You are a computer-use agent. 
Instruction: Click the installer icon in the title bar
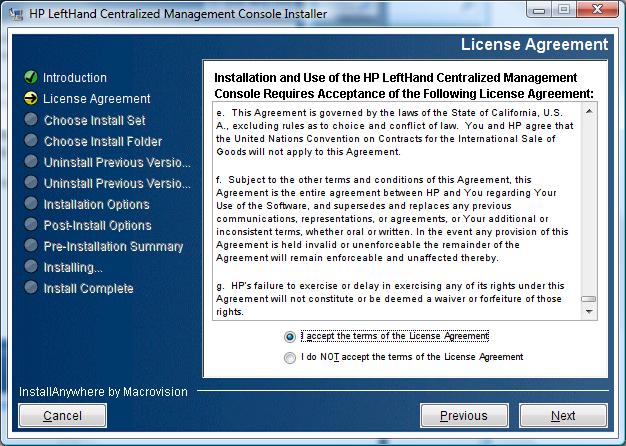16,14
